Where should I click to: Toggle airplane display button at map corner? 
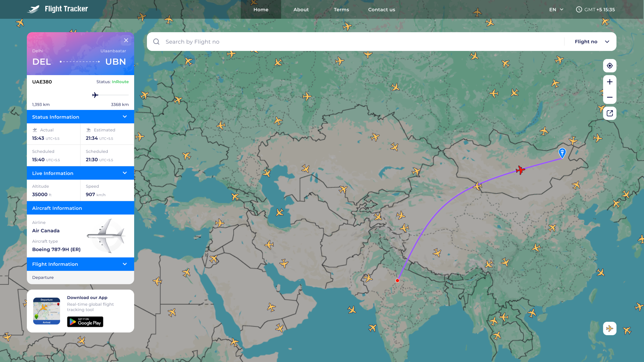coord(609,328)
